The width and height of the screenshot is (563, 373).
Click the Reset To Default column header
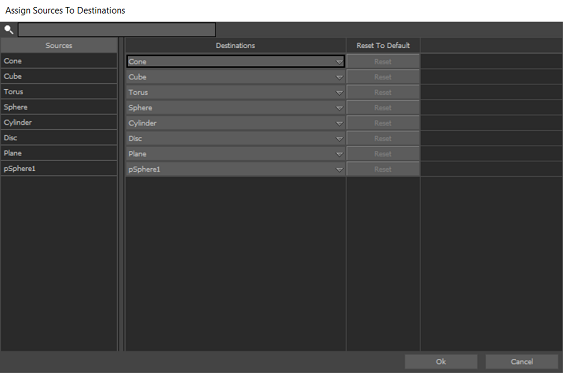tap(383, 46)
